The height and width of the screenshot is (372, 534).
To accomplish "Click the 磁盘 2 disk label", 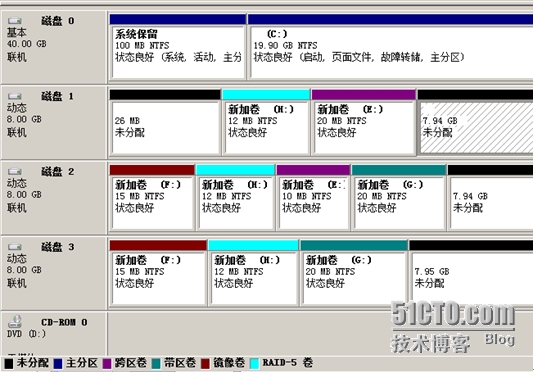I will 58,172.
